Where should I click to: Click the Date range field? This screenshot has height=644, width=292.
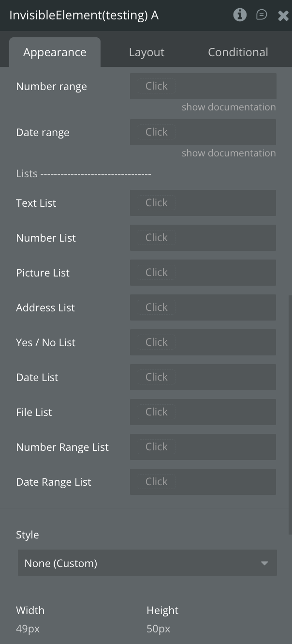[203, 132]
